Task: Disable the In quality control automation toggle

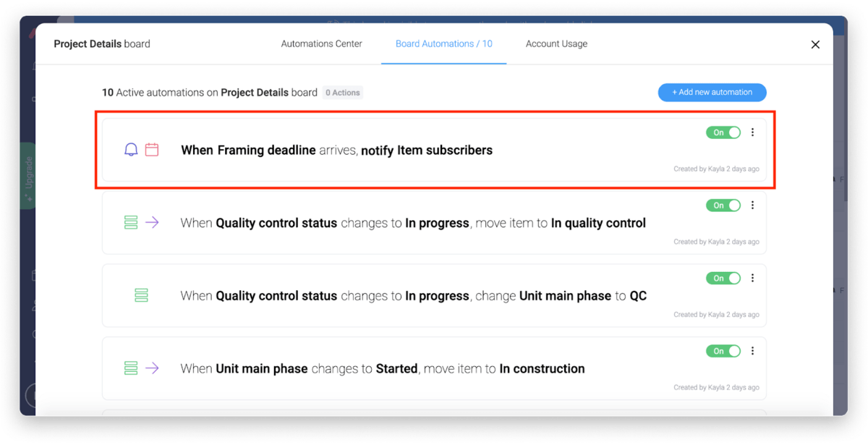Action: pos(723,205)
